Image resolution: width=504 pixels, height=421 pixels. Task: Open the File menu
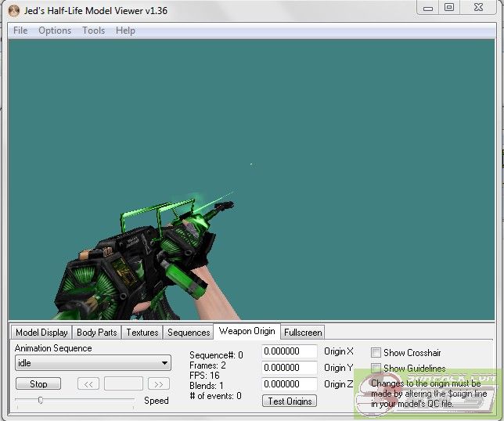pos(20,31)
